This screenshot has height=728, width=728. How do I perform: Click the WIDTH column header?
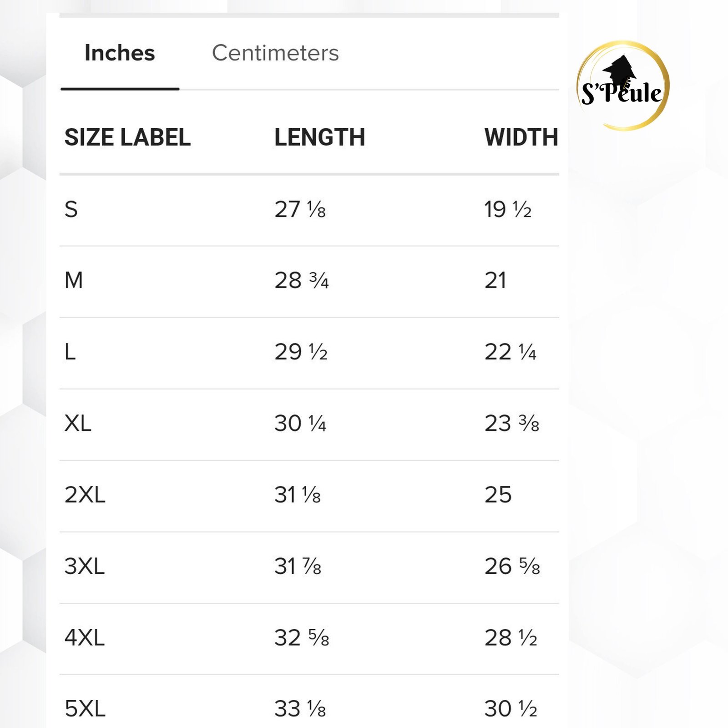point(521,137)
